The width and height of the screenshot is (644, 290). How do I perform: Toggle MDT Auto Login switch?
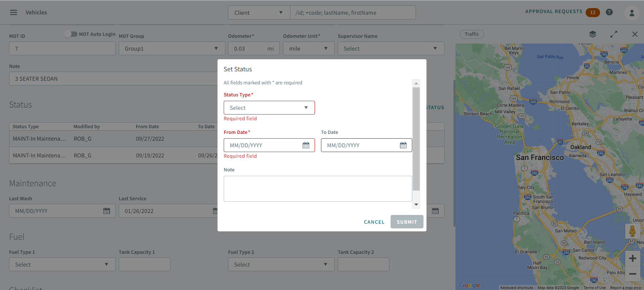point(71,34)
